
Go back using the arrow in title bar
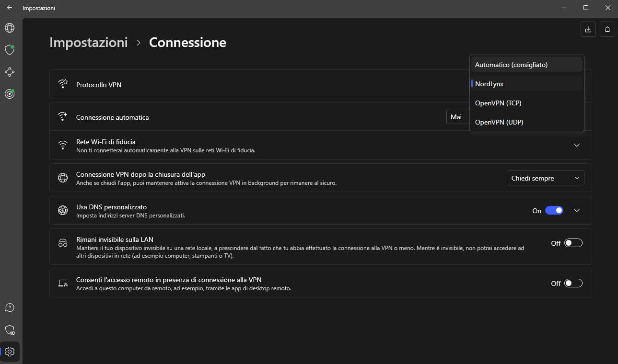coord(10,8)
